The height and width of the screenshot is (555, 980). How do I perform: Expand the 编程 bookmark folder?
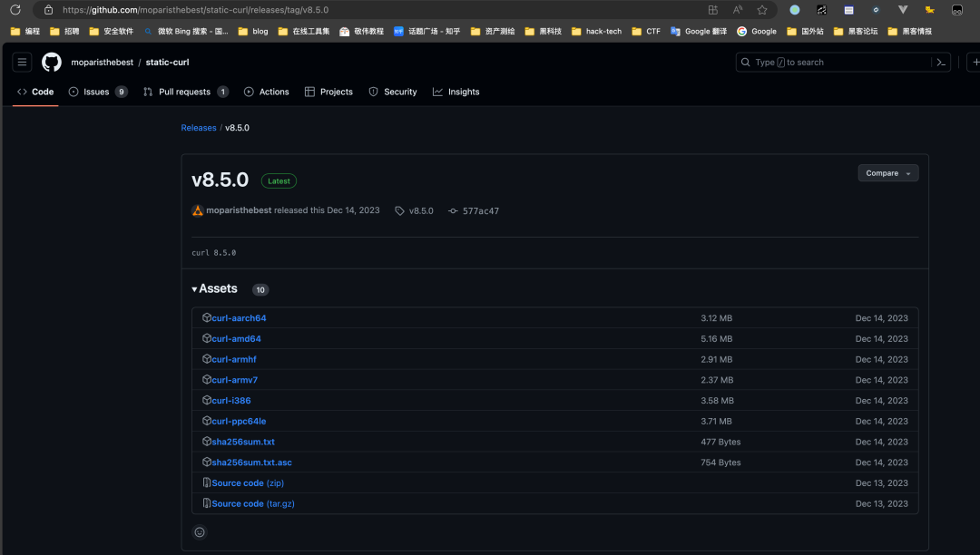25,31
